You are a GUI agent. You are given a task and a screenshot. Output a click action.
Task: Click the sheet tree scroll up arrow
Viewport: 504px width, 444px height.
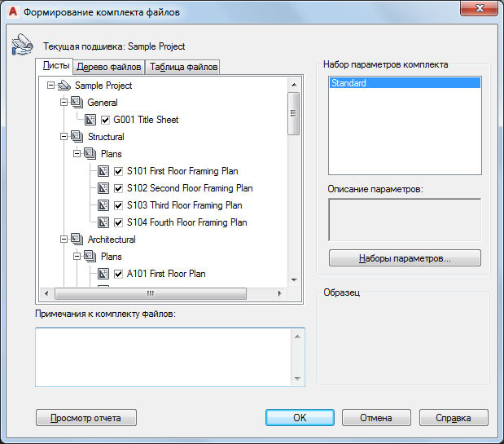pos(294,85)
